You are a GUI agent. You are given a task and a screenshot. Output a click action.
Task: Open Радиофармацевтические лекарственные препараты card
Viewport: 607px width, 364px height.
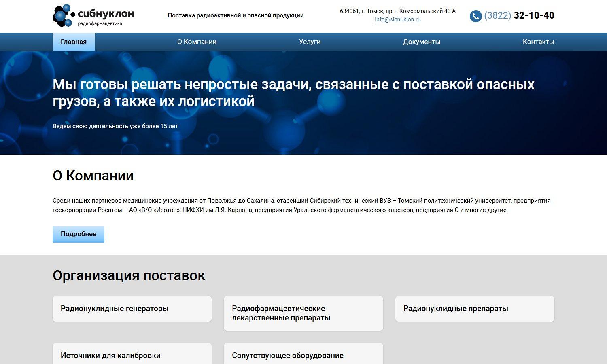(303, 313)
